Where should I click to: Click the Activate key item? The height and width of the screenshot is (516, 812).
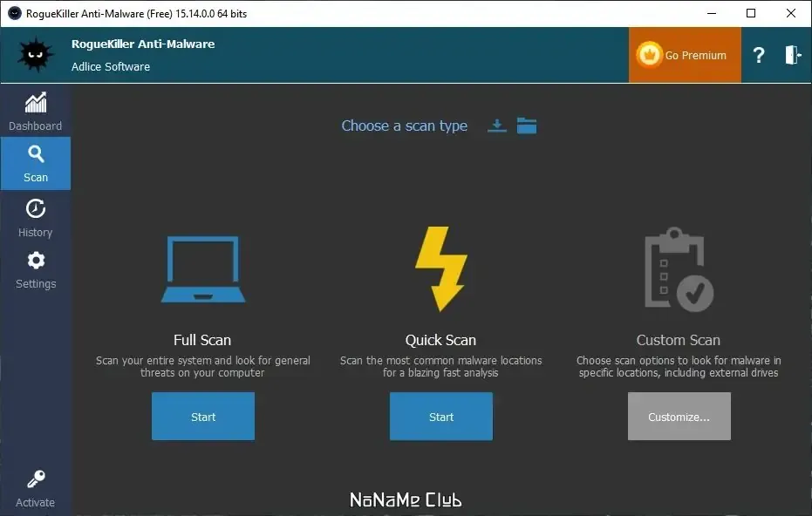coord(35,489)
